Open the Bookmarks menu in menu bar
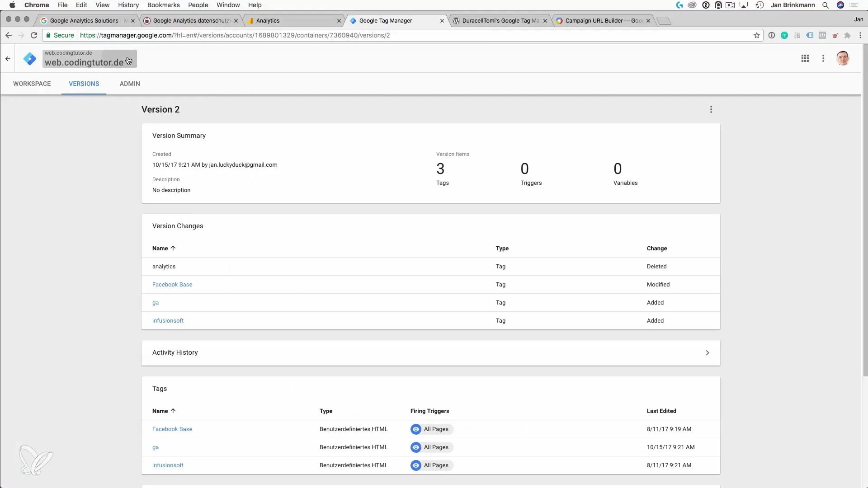 164,5
